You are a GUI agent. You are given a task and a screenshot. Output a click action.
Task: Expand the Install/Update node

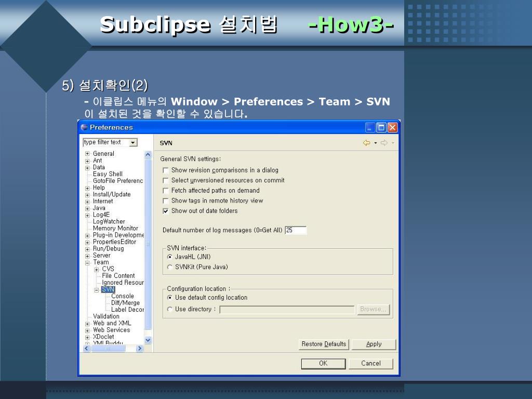click(87, 195)
